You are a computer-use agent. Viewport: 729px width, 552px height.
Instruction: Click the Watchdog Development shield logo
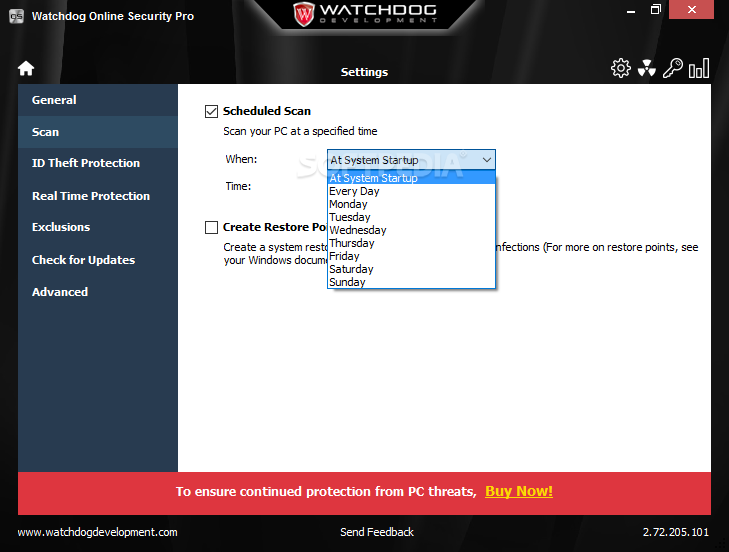click(x=304, y=14)
